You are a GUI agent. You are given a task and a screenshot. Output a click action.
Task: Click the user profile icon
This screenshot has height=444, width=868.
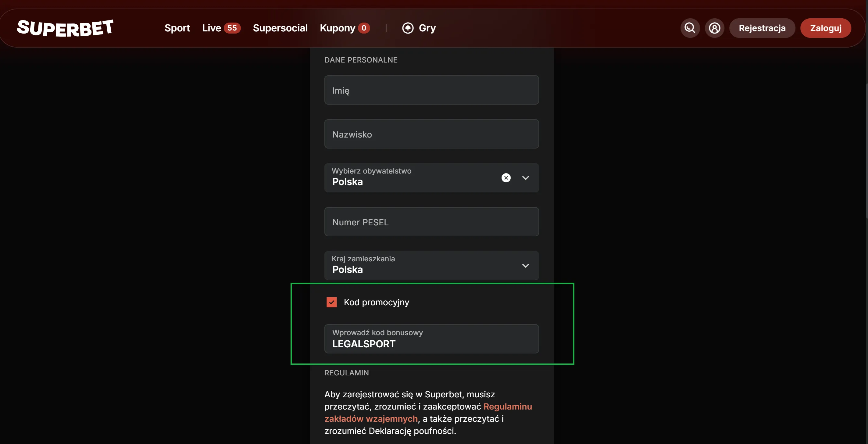tap(714, 28)
